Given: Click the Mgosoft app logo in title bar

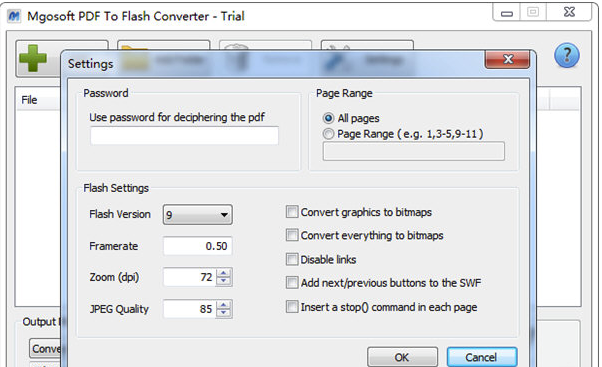Looking at the screenshot, I should tap(14, 16).
